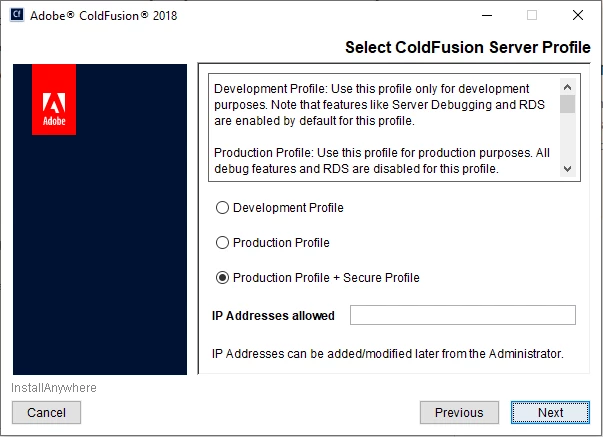Click the Select ColdFusion Server Profile heading
This screenshot has height=437, width=603.
[468, 47]
